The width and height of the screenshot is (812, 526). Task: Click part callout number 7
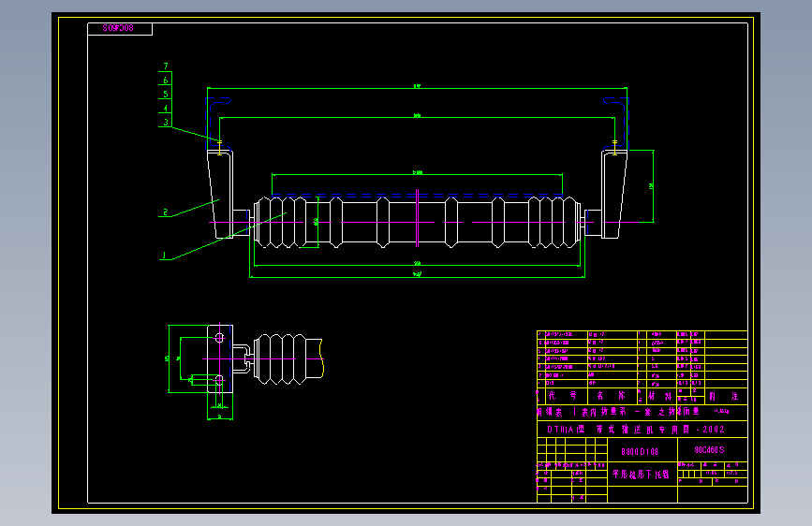[166, 66]
